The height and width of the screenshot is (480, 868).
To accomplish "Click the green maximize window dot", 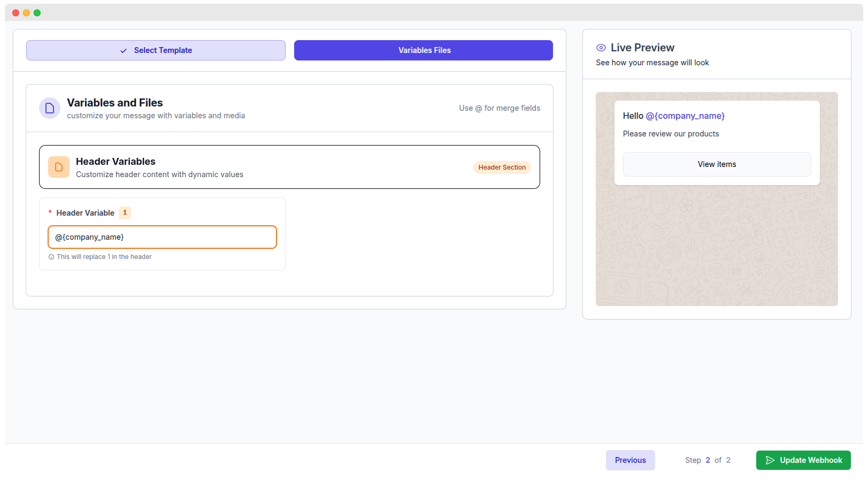I will 37,13.
